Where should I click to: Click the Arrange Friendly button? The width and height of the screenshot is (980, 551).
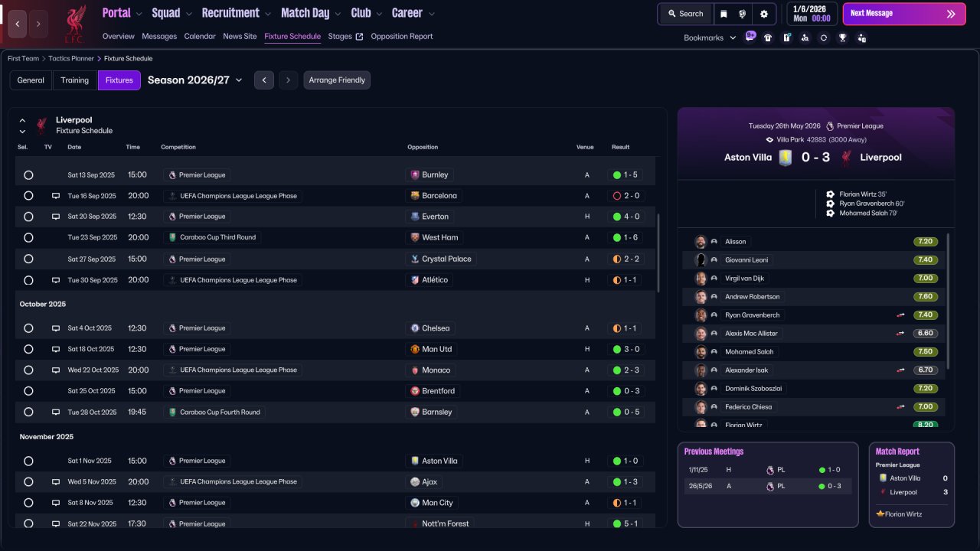click(337, 80)
